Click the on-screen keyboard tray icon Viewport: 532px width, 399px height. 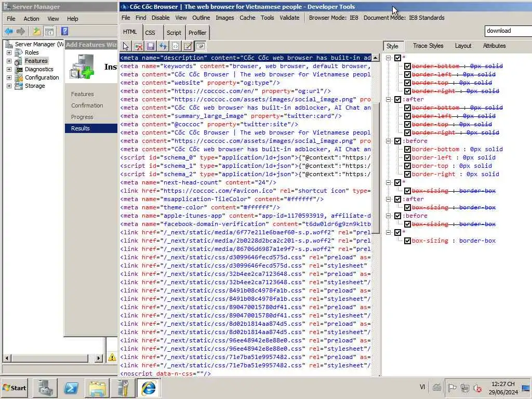click(437, 387)
